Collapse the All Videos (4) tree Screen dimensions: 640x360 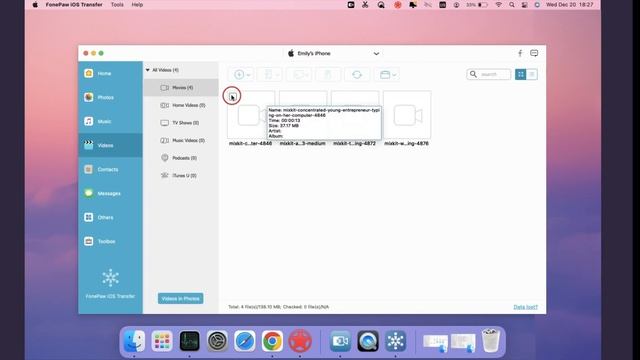coord(148,70)
